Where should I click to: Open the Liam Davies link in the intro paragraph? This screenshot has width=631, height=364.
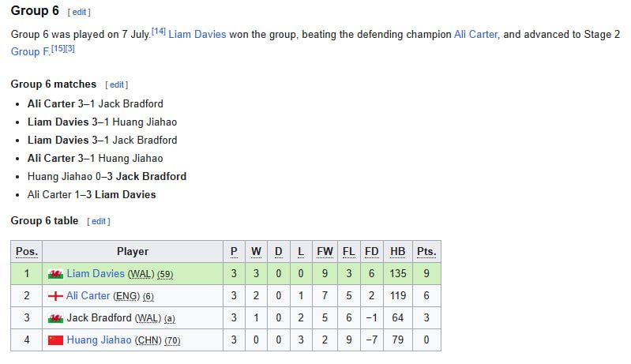(197, 35)
